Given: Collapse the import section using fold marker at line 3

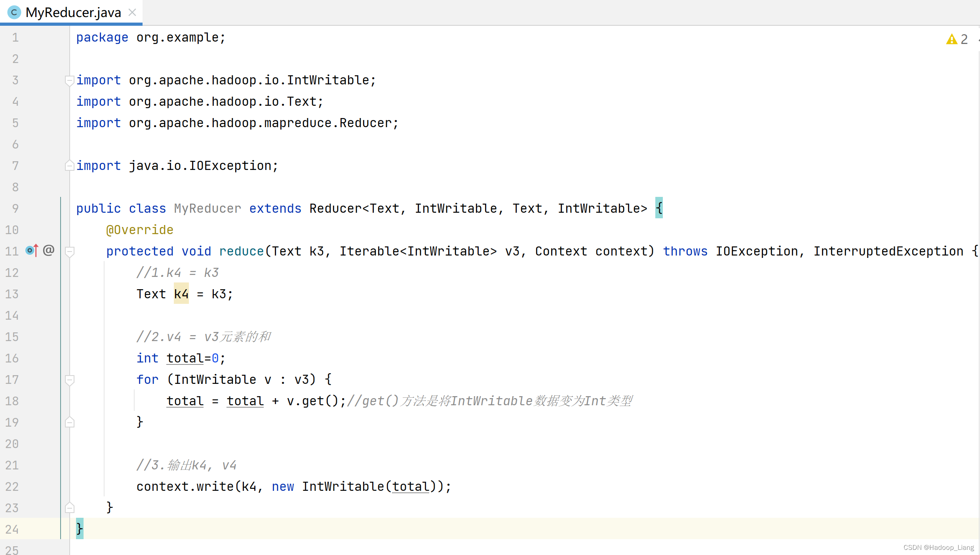Looking at the screenshot, I should (x=69, y=80).
